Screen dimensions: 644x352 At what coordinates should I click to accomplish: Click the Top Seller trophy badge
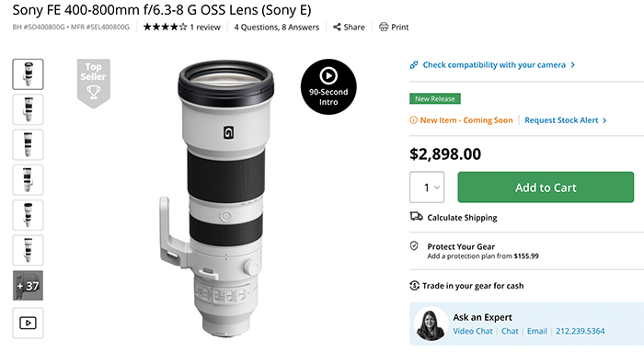tap(94, 84)
